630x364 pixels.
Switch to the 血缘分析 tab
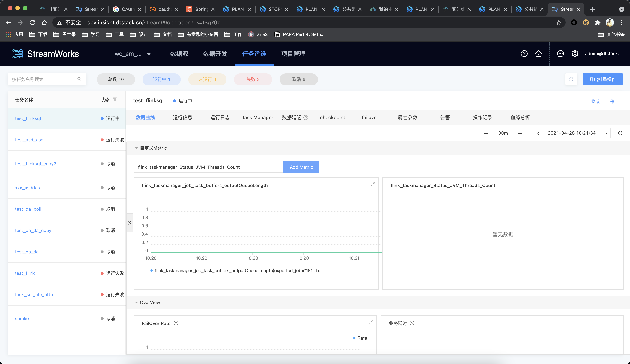click(520, 118)
